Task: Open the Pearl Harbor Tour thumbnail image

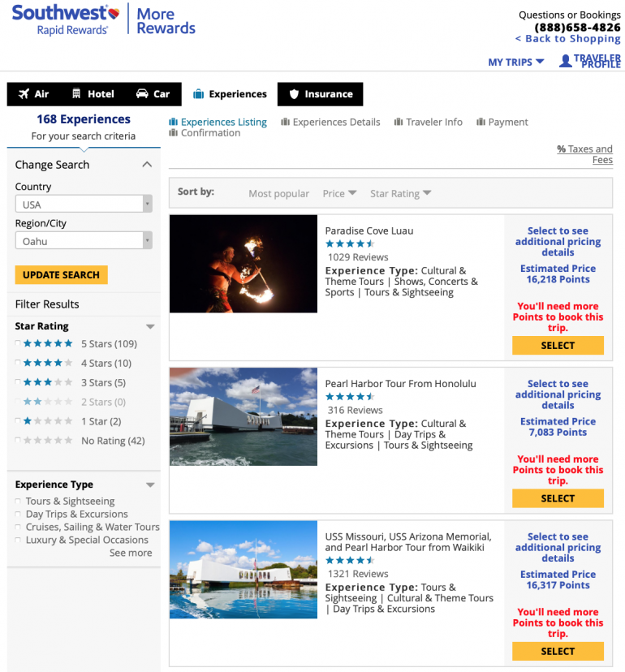Action: pos(244,416)
